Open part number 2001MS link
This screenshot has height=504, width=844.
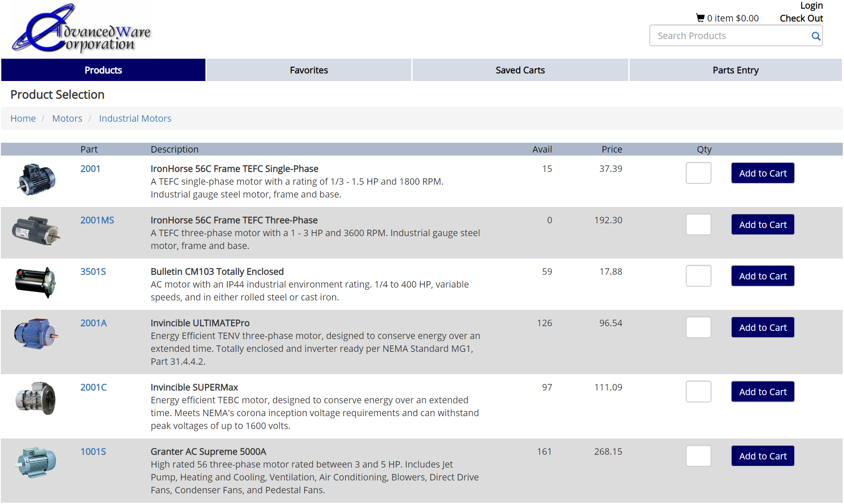point(97,220)
